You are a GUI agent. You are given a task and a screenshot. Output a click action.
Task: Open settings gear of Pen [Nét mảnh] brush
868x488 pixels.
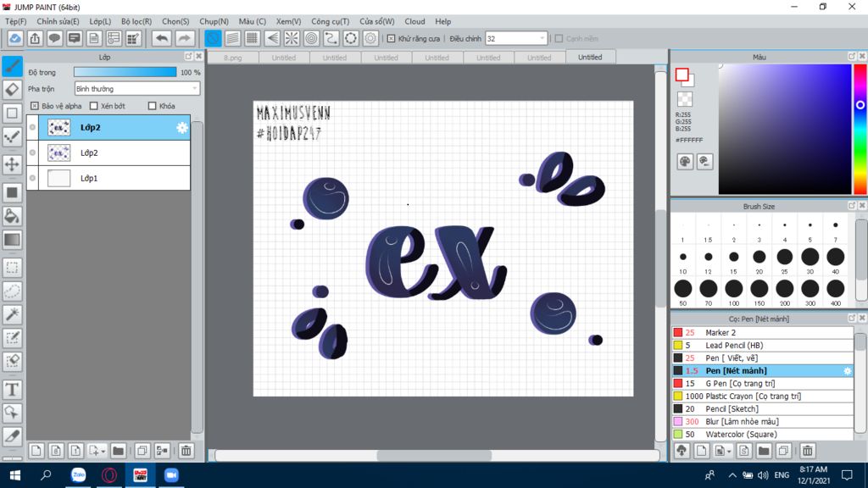[x=847, y=371]
